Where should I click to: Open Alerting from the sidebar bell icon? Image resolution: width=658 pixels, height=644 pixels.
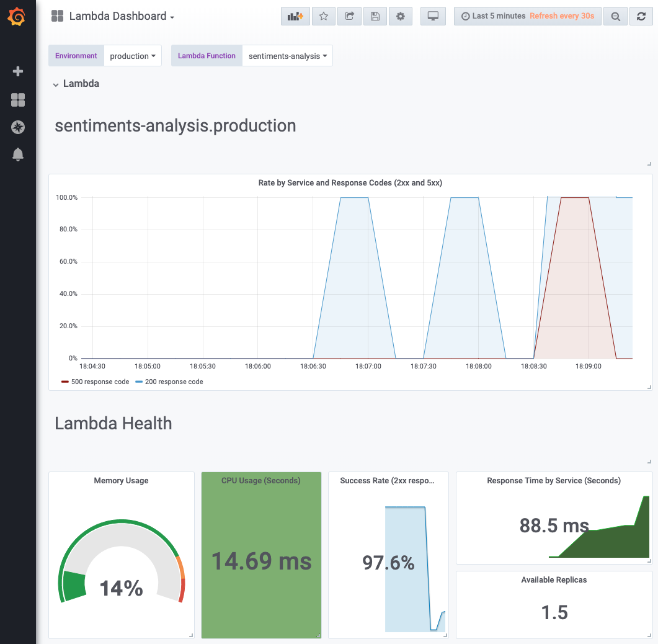coord(17,155)
